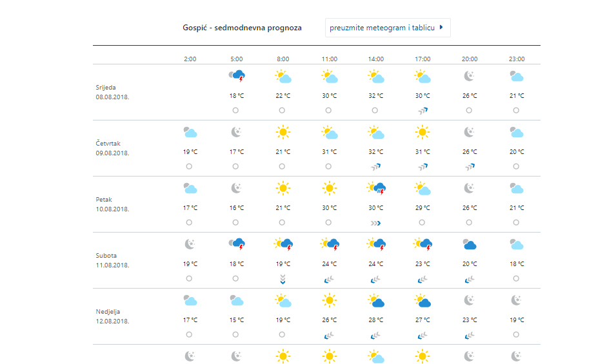Click the calm wind circle for Srijeda 5:00
The height and width of the screenshot is (364, 616).
235,111
